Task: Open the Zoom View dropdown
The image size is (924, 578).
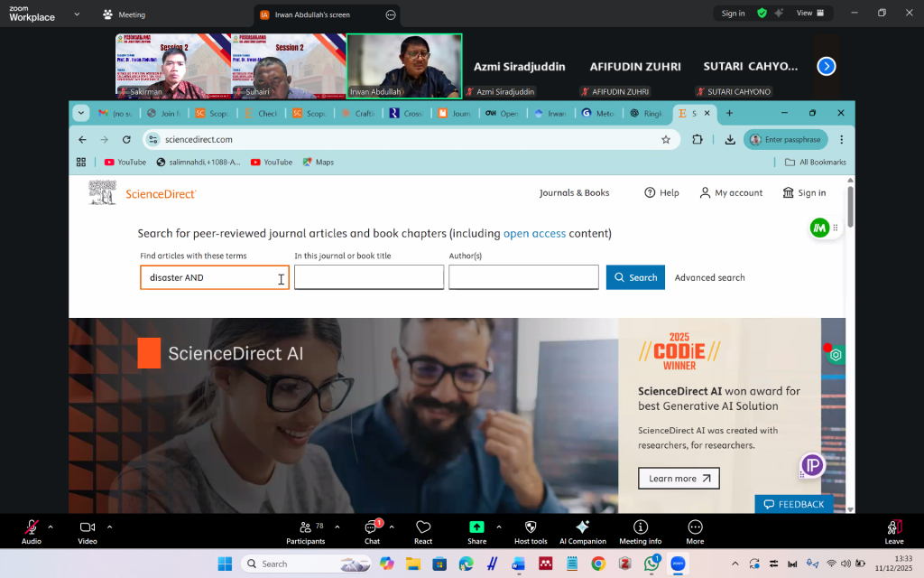Action: point(809,14)
